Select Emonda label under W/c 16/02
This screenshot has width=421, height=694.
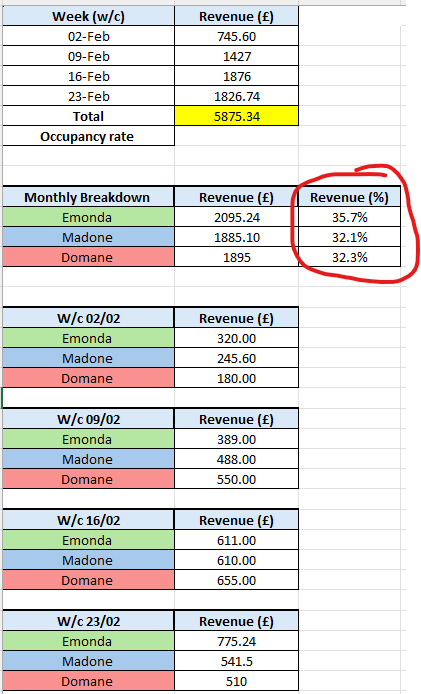click(88, 540)
